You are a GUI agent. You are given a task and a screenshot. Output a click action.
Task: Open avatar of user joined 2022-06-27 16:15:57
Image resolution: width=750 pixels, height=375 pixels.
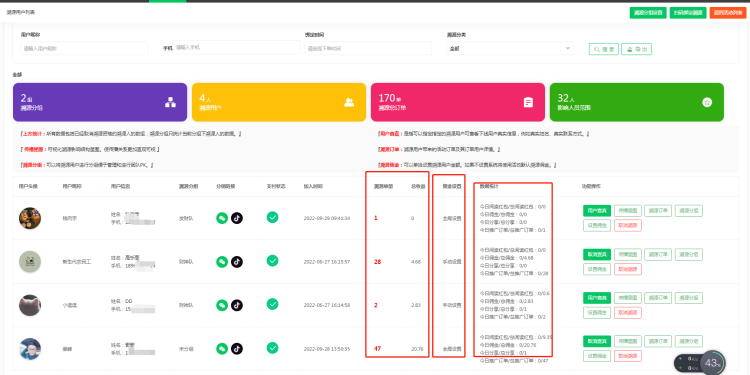(x=30, y=262)
